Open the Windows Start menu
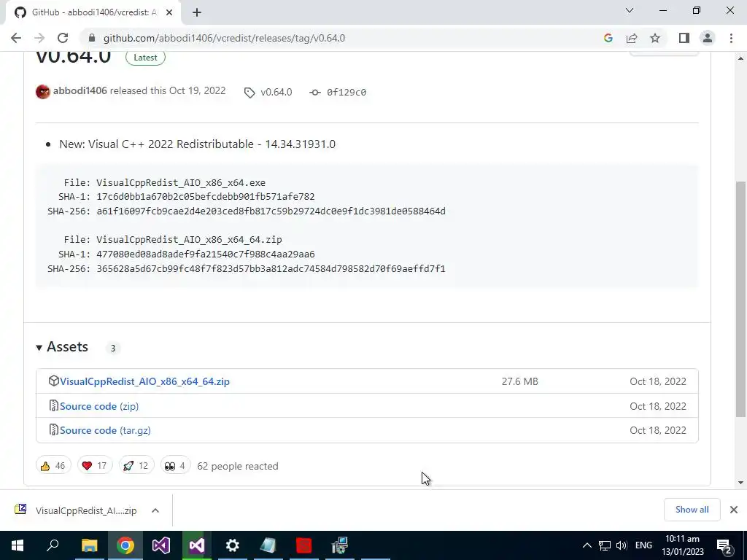 tap(18, 545)
